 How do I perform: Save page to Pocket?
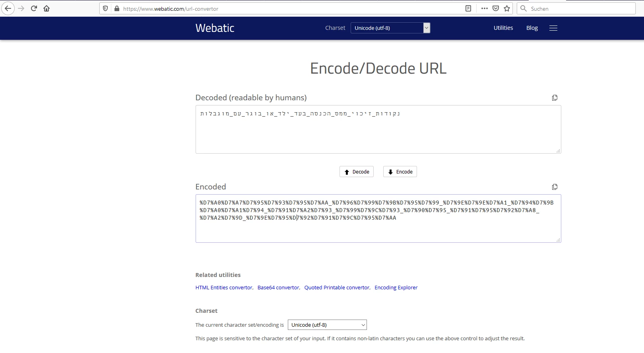496,8
